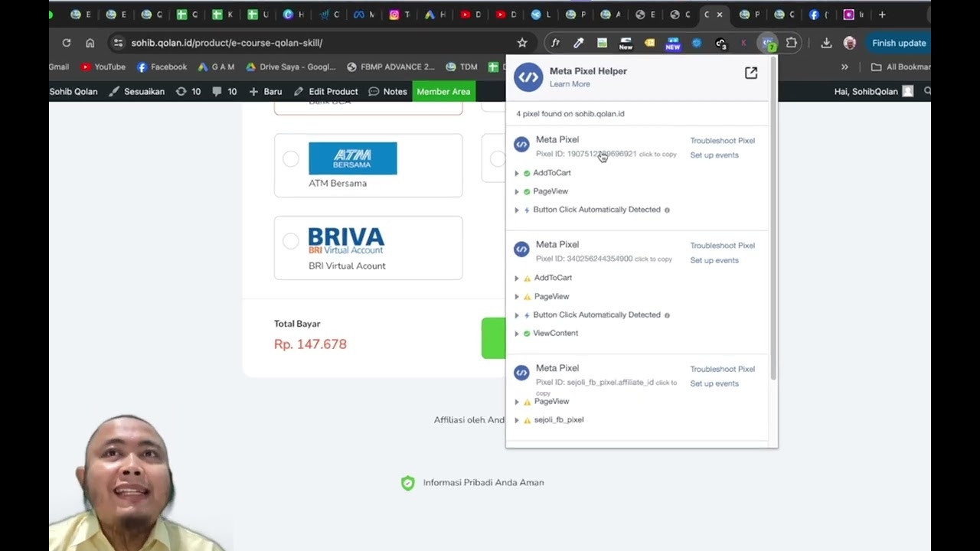Image resolution: width=980 pixels, height=551 pixels.
Task: View site information icon in address bar
Action: pos(117,43)
